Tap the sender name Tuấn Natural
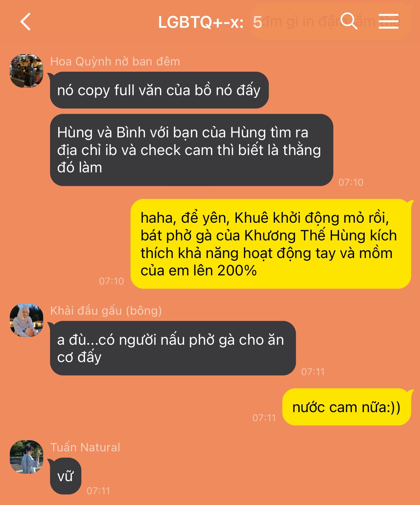 coord(85,447)
